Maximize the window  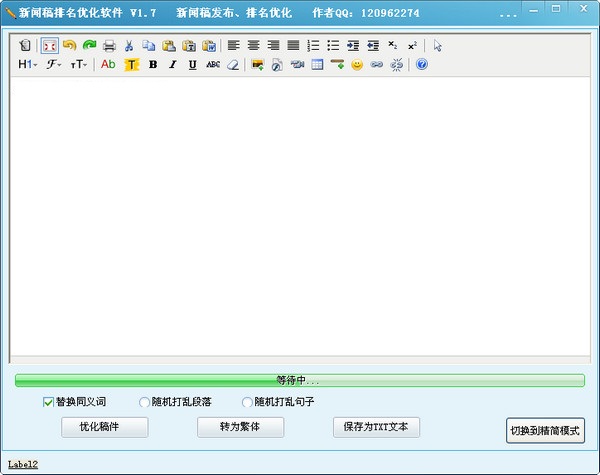coord(556,9)
